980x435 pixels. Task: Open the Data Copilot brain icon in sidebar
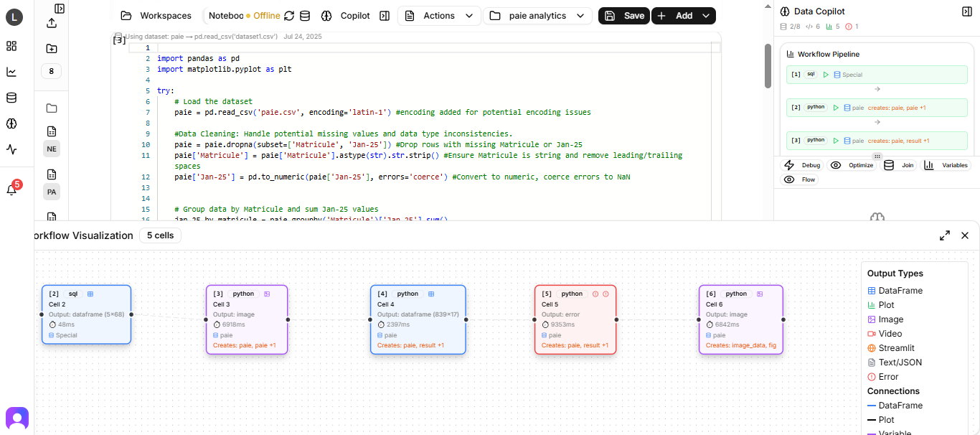[x=11, y=123]
